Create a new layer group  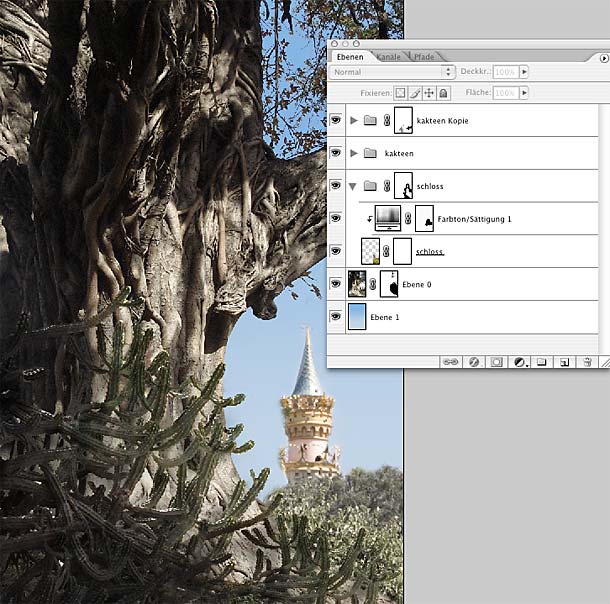(541, 362)
